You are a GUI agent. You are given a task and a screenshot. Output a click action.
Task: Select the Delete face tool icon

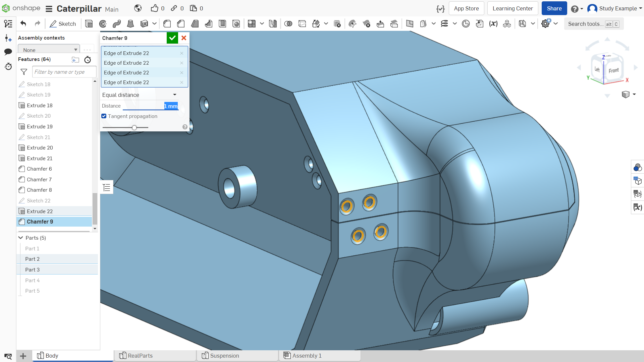click(x=366, y=24)
